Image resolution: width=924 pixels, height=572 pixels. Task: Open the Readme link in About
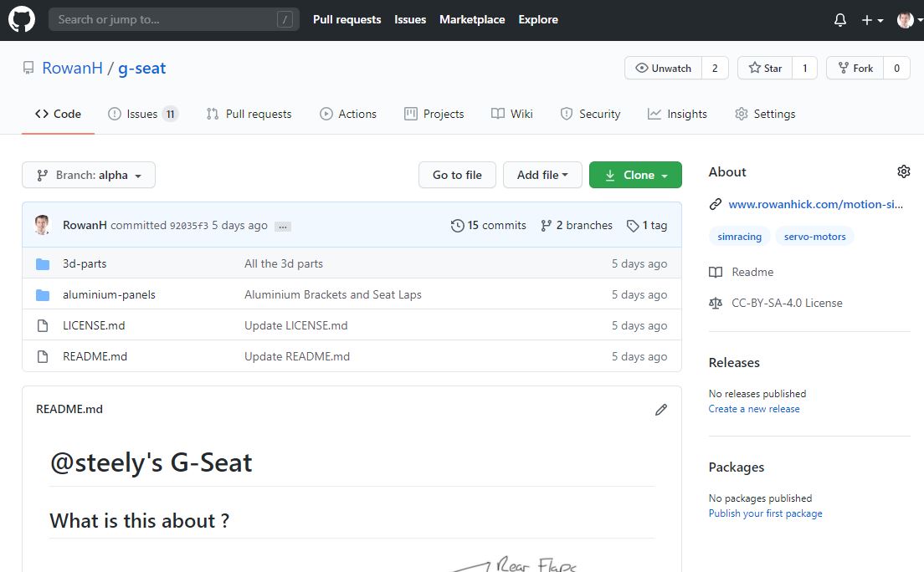752,272
